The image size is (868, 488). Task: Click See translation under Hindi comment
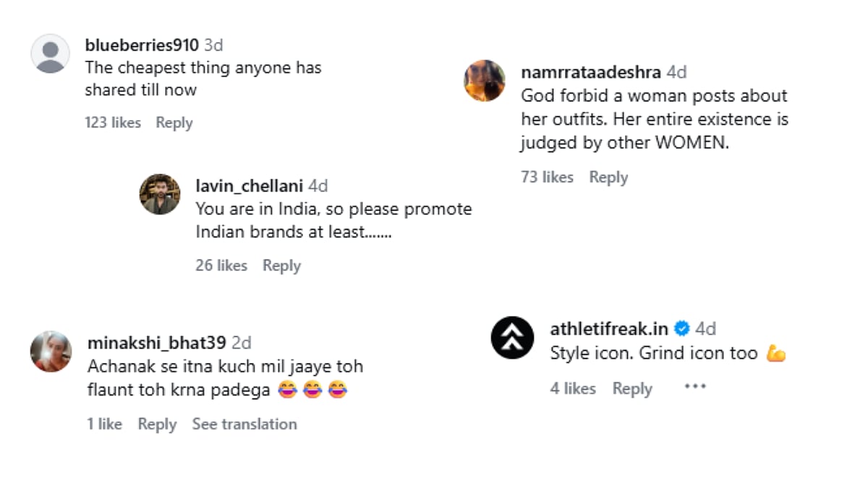[244, 424]
